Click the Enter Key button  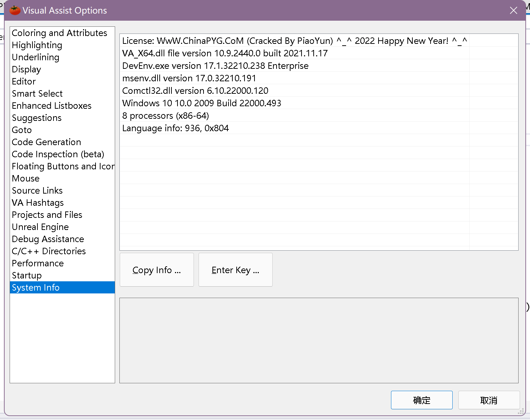tap(236, 270)
